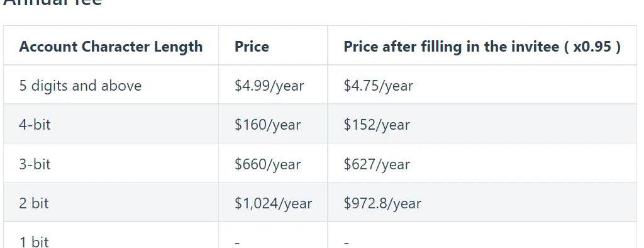Select the 4-bit row label
644x248 pixels.
35,125
